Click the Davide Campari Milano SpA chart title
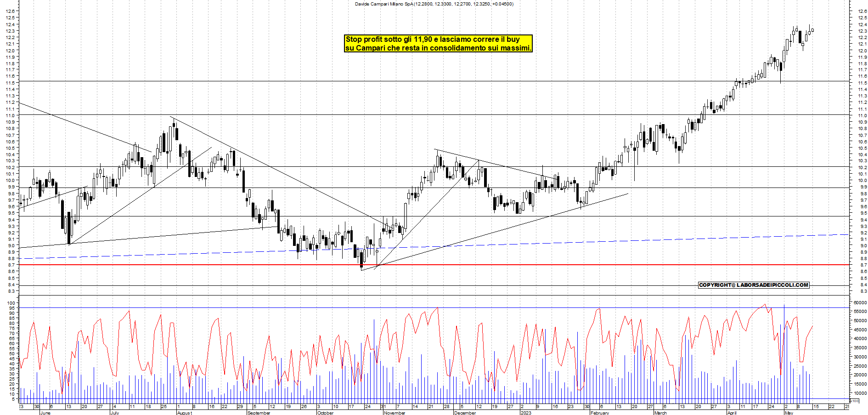 pos(434,4)
